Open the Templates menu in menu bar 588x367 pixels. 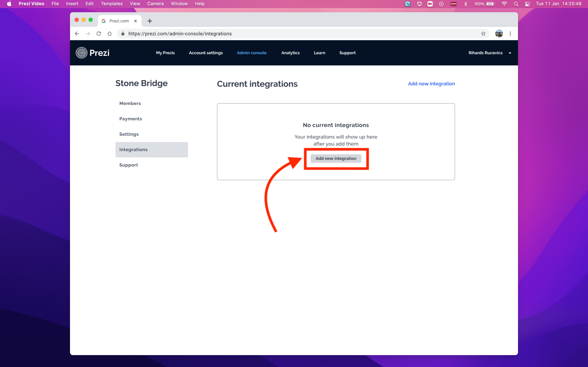(112, 4)
